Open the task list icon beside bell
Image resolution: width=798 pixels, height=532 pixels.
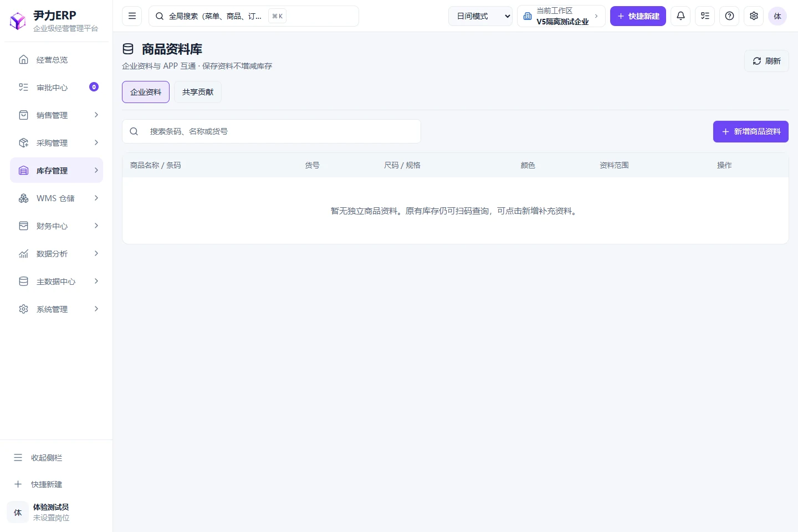point(705,16)
